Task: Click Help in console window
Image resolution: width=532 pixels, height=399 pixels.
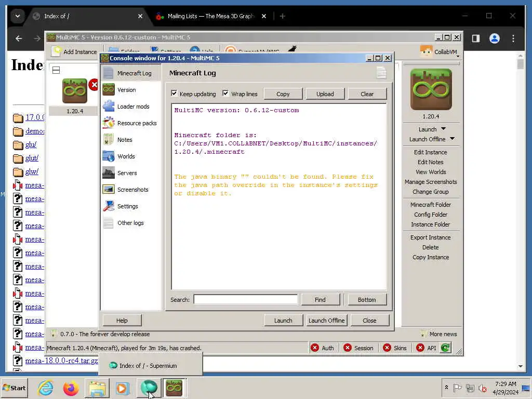Action: click(122, 320)
